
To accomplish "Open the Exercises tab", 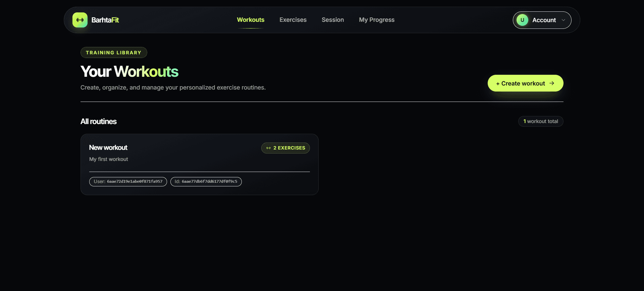I will coord(293,20).
